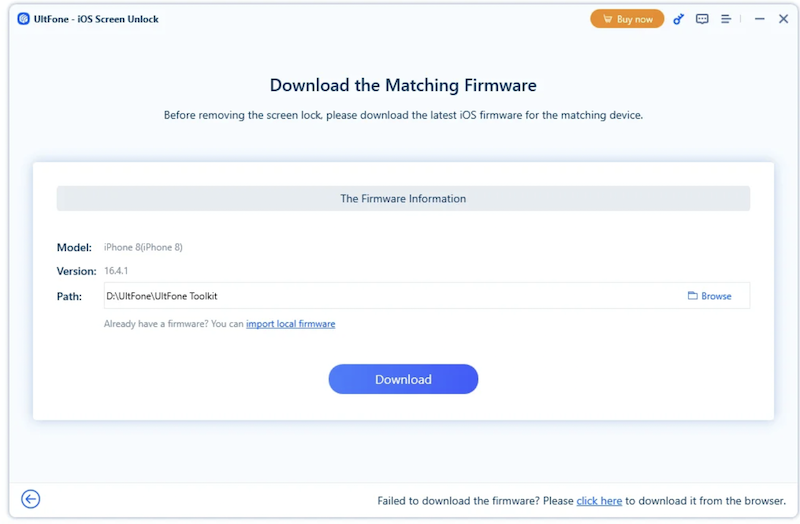This screenshot has height=524, width=800.
Task: Open the feedback chat bubble icon
Action: pos(702,19)
